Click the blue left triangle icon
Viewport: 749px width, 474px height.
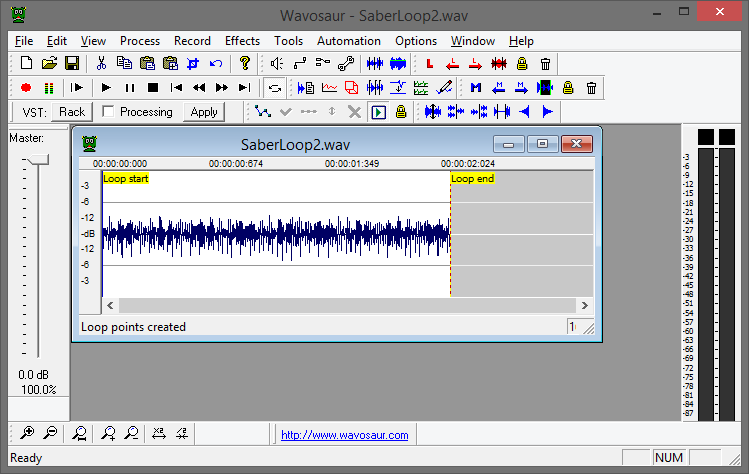(x=525, y=112)
